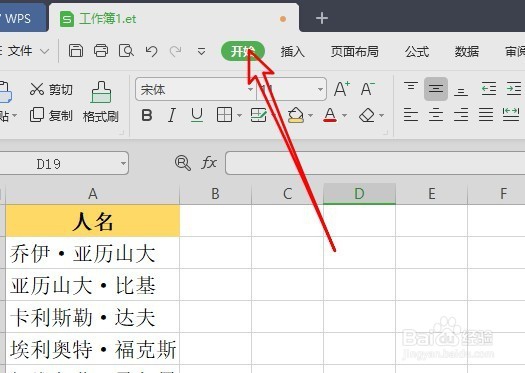This screenshot has height=373, width=525.
Task: Select cell 埃利奥特·福克斯
Action: (x=93, y=349)
